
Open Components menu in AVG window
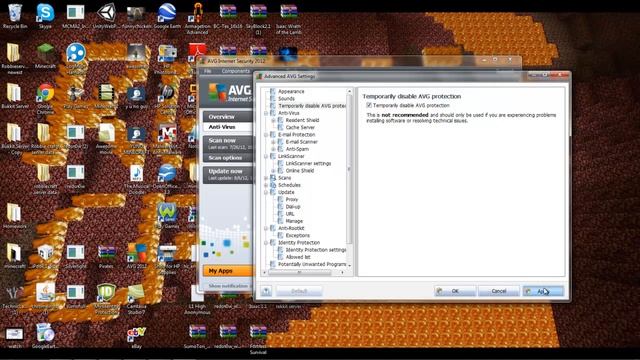coord(236,71)
